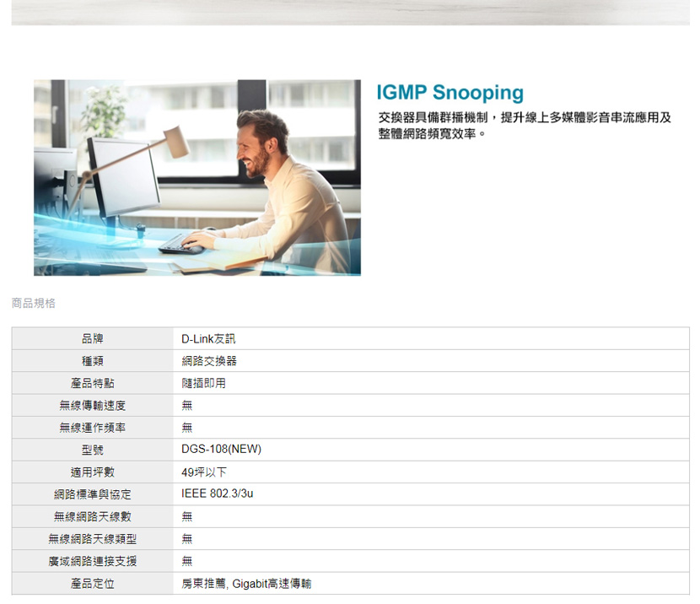
Task: Select the IEEE 802.3/3u value
Action: (218, 493)
